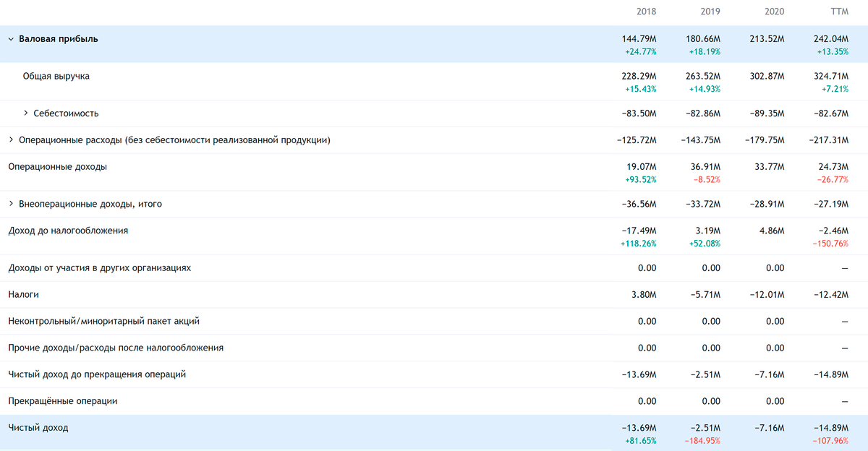The height and width of the screenshot is (451, 868).
Task: Click the −179.75M operating expenses value
Action: click(x=765, y=140)
